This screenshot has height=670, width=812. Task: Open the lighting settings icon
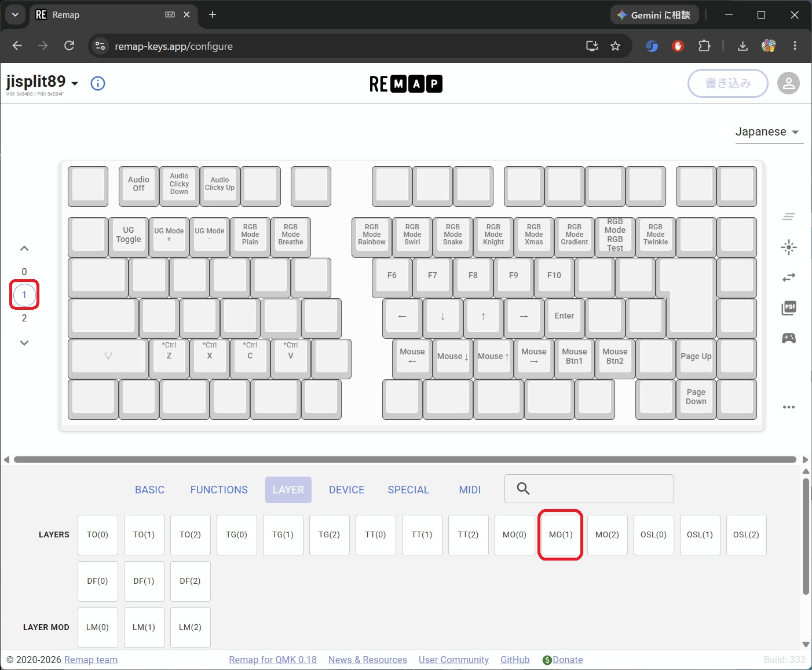[x=789, y=248]
